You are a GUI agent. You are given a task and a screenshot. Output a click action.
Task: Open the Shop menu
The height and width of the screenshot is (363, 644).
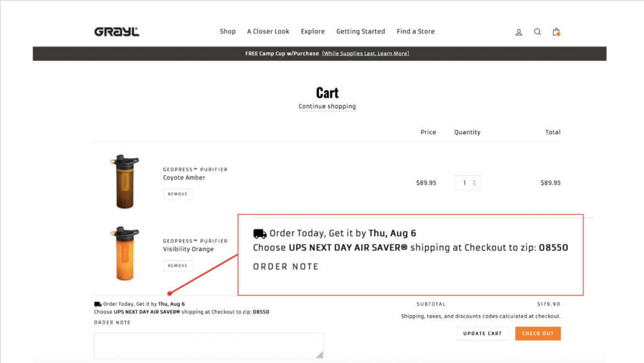228,31
